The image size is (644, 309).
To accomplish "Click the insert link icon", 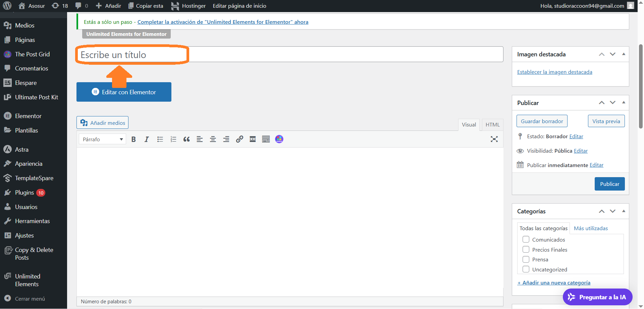I will tap(239, 139).
